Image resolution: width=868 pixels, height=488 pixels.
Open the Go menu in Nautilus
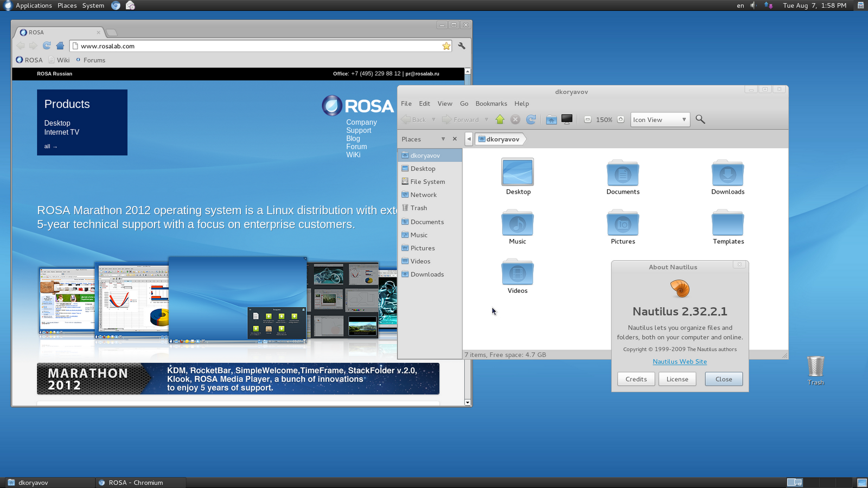point(464,104)
